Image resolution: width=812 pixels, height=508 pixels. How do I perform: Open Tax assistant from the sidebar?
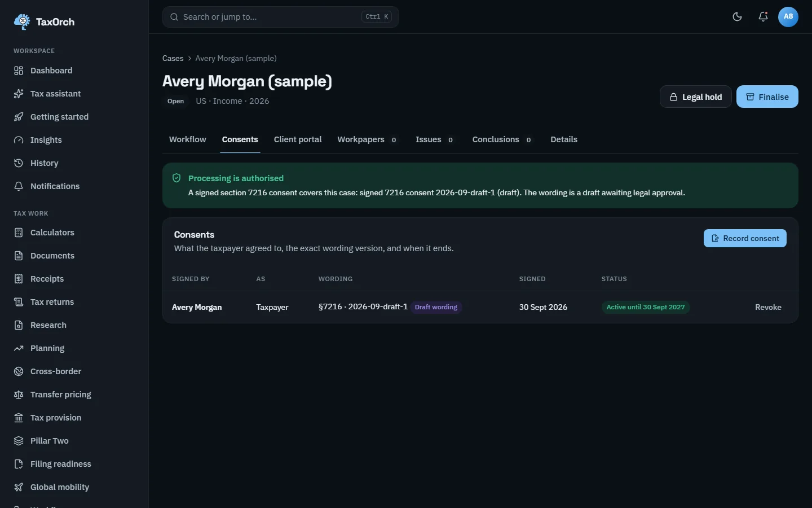pyautogui.click(x=74, y=94)
